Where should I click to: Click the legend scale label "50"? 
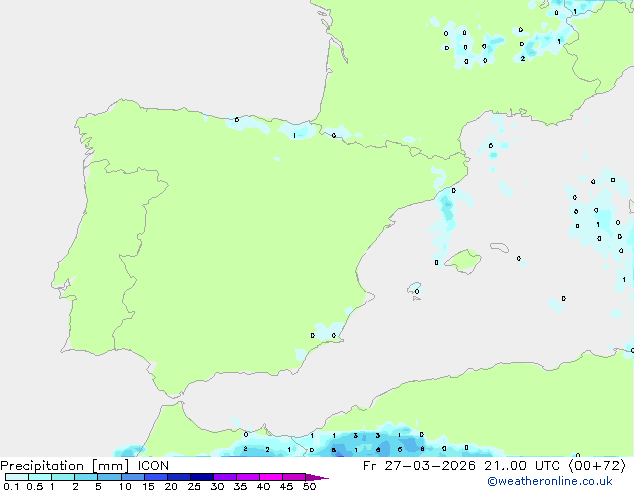pyautogui.click(x=309, y=486)
